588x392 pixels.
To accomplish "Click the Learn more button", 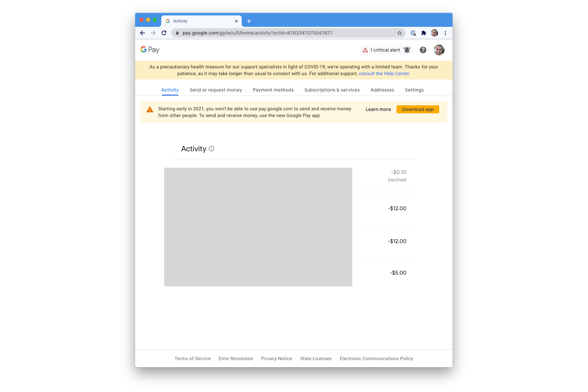I will coord(378,109).
